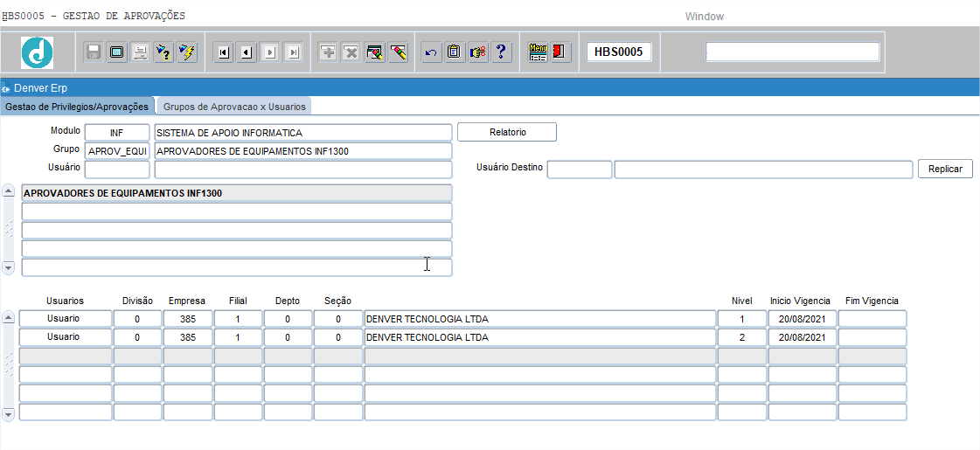The width and height of the screenshot is (980, 450).
Task: Click the Modulo code field INF
Action: 117,133
